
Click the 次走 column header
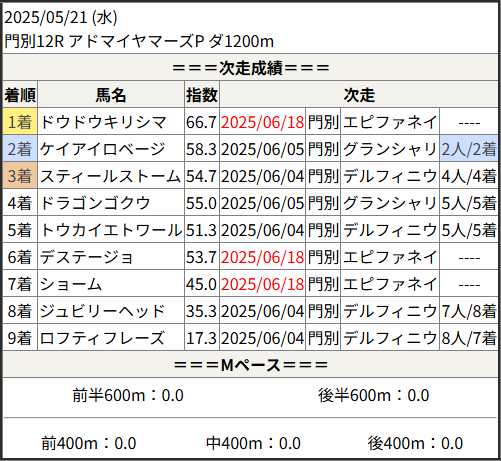(359, 95)
